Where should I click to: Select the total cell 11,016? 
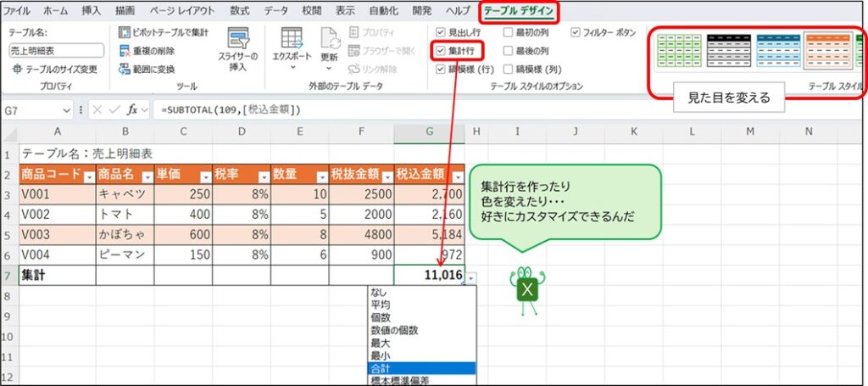(x=430, y=275)
